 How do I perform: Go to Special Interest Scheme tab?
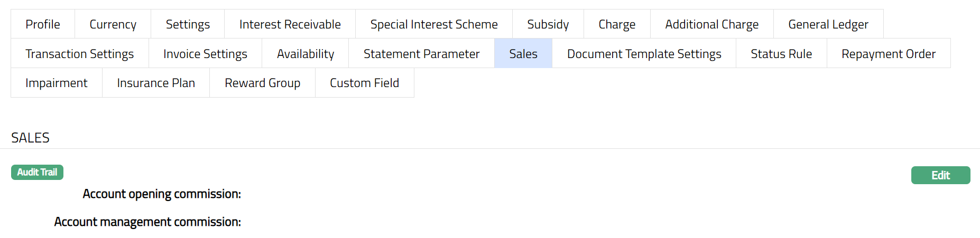click(x=434, y=24)
